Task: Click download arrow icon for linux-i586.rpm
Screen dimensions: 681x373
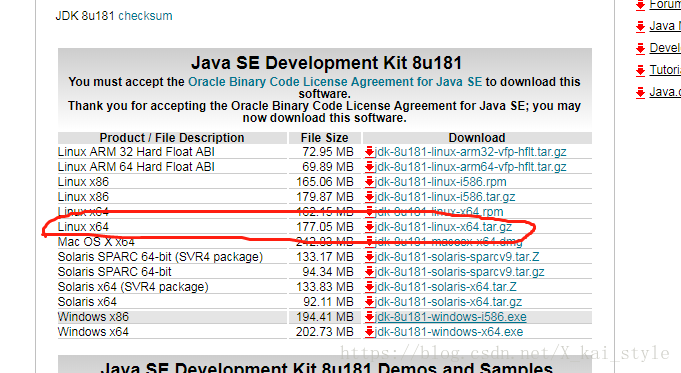Action: pos(370,182)
